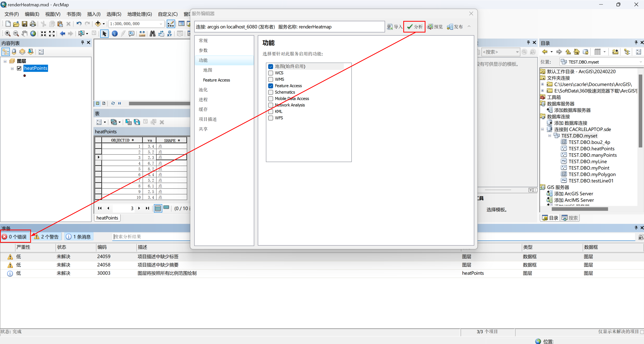Click the Fixed Zoom Out icon
Screen dimensions: 644x344
pyautogui.click(x=52, y=34)
